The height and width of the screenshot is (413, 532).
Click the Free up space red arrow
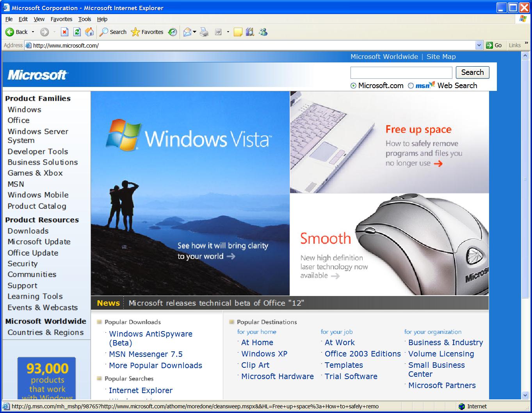(x=438, y=163)
